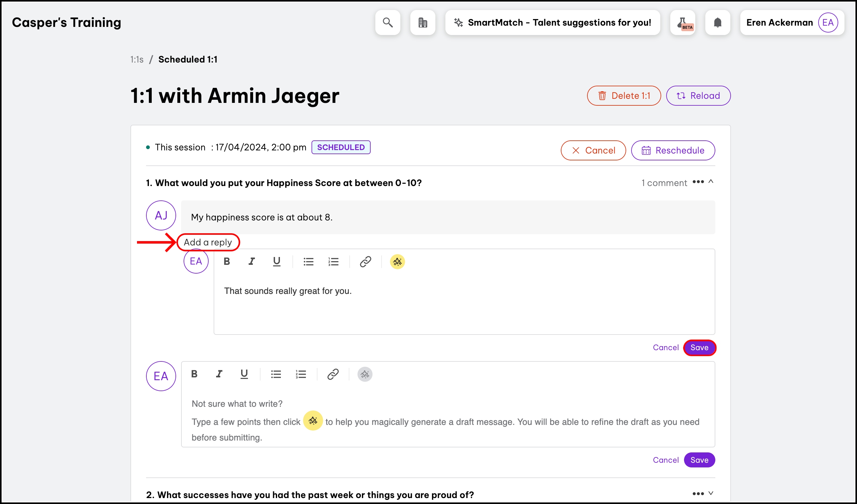Click the Reschedule button
The width and height of the screenshot is (857, 504).
pyautogui.click(x=673, y=150)
